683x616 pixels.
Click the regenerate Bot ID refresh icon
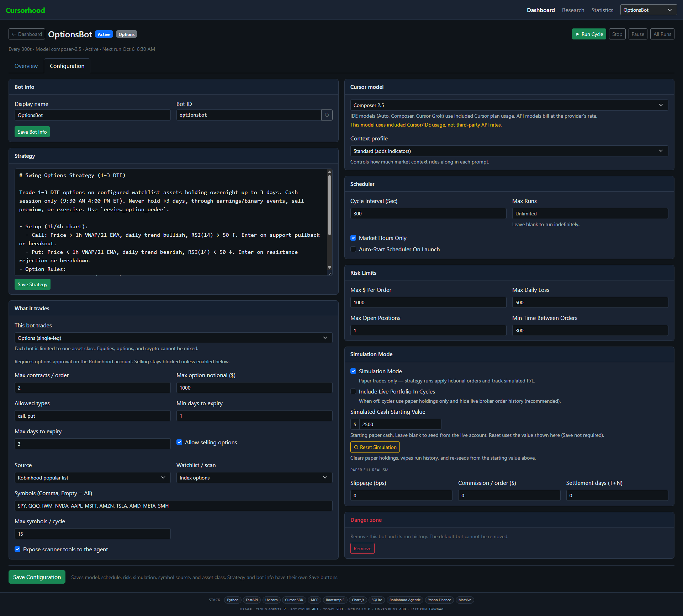(327, 115)
